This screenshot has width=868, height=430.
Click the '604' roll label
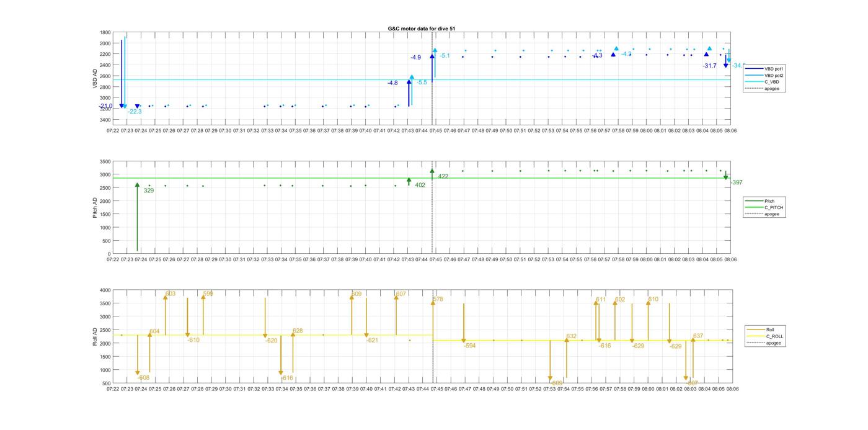pos(154,331)
